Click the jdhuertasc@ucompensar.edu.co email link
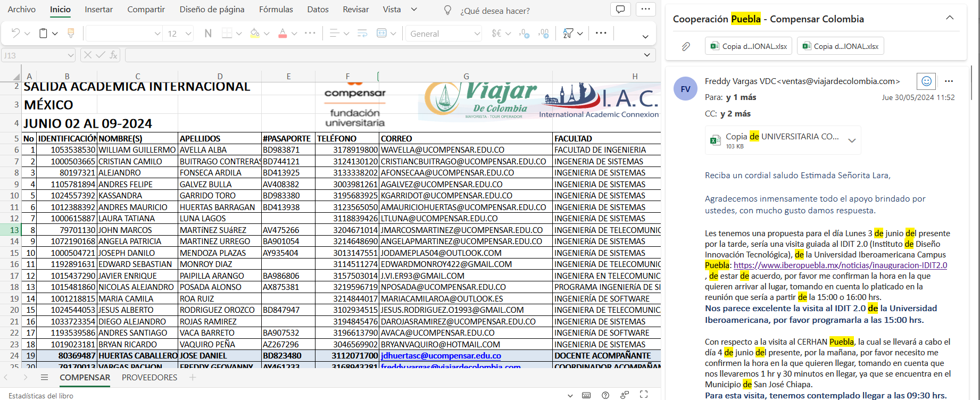Viewport: 980px width, 400px height. pyautogui.click(x=441, y=356)
